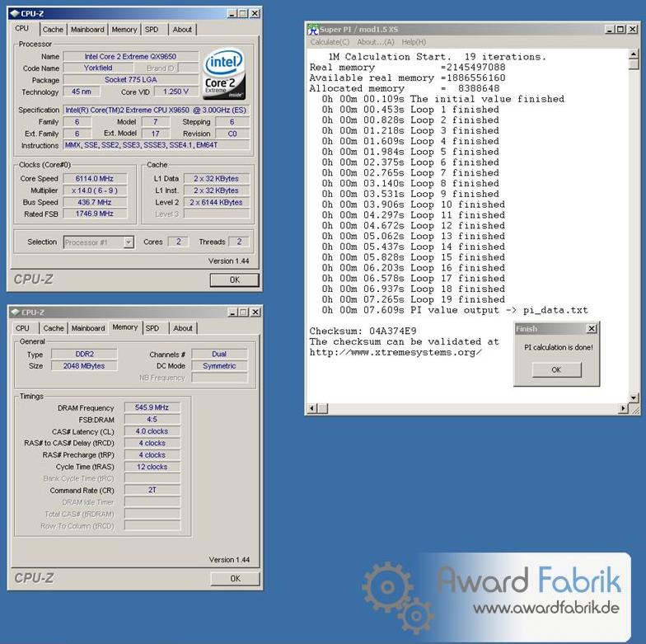Click the 'PI value output -> pi_data.txt' line

(455, 310)
